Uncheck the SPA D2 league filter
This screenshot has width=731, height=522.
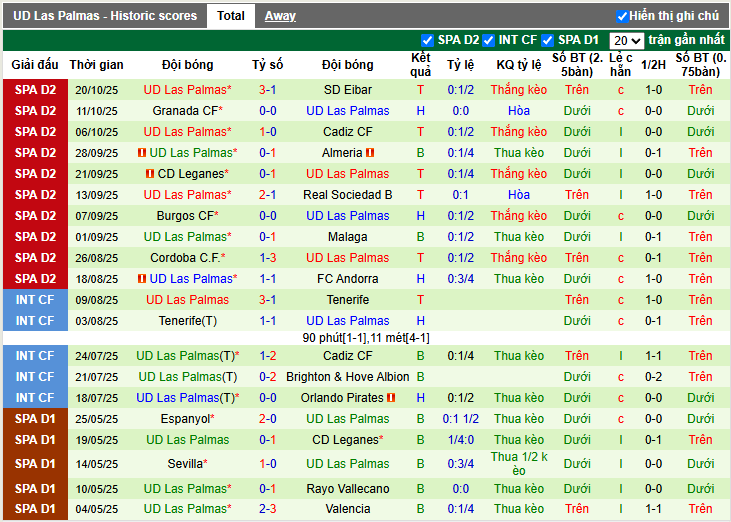click(428, 41)
